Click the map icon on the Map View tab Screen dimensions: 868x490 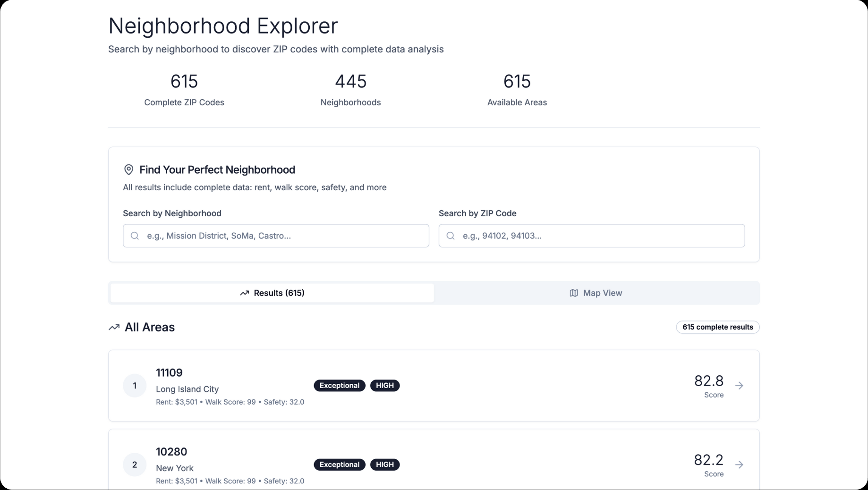click(573, 293)
